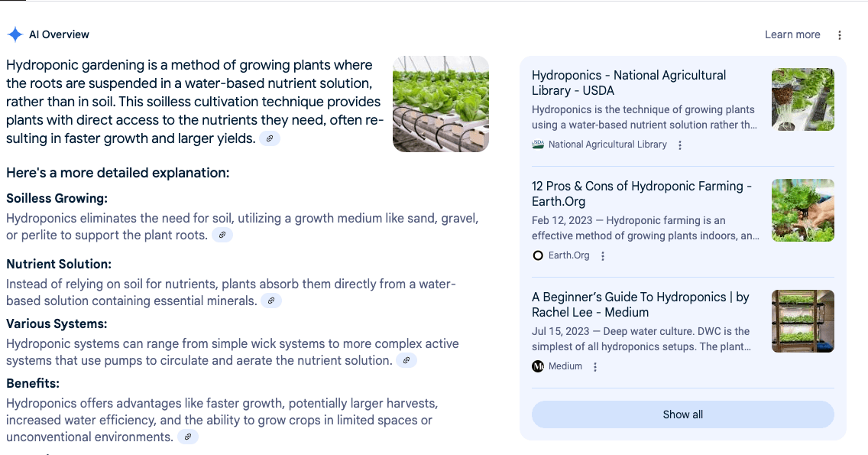Open the citation link icon for Various Systems
Screen dimensions: 868x455
[x=406, y=360]
